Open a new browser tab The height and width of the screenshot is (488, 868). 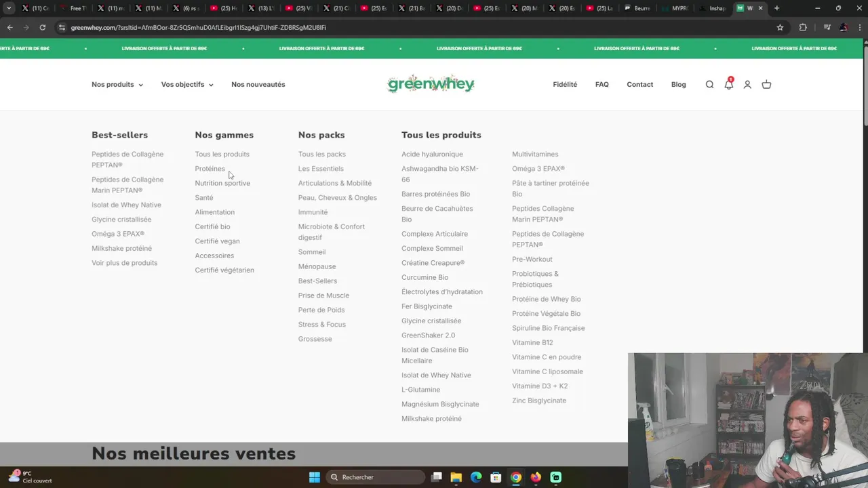(x=776, y=8)
